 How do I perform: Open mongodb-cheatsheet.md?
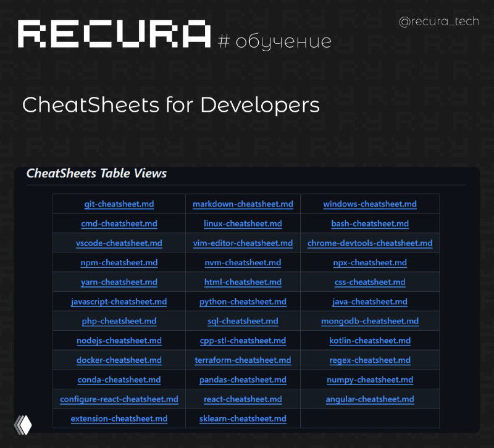370,321
